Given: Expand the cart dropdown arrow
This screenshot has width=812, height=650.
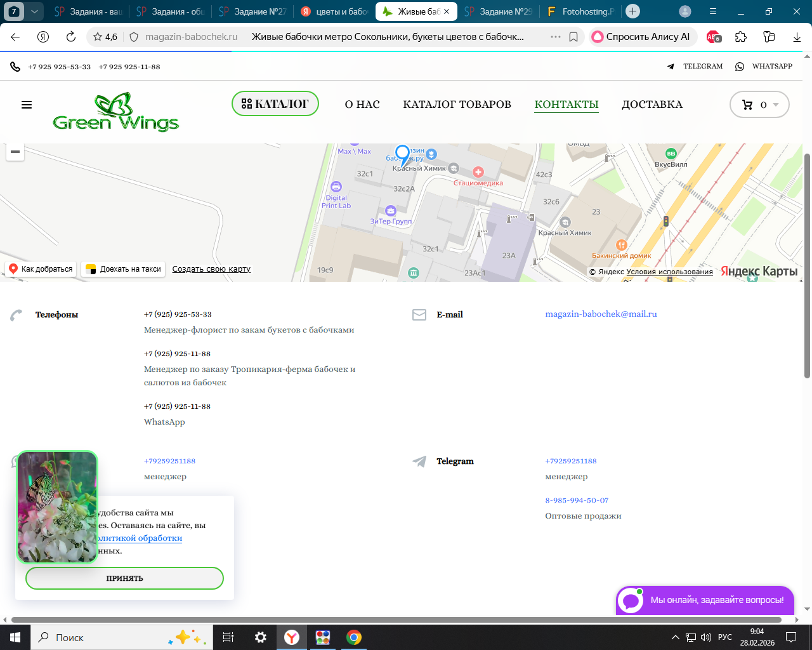Looking at the screenshot, I should [776, 105].
